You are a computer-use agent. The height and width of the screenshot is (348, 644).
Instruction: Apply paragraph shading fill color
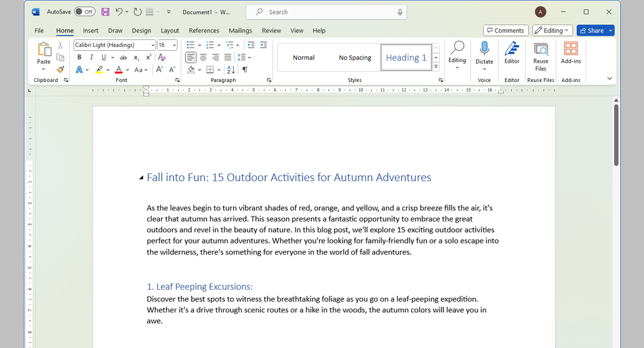click(x=190, y=69)
